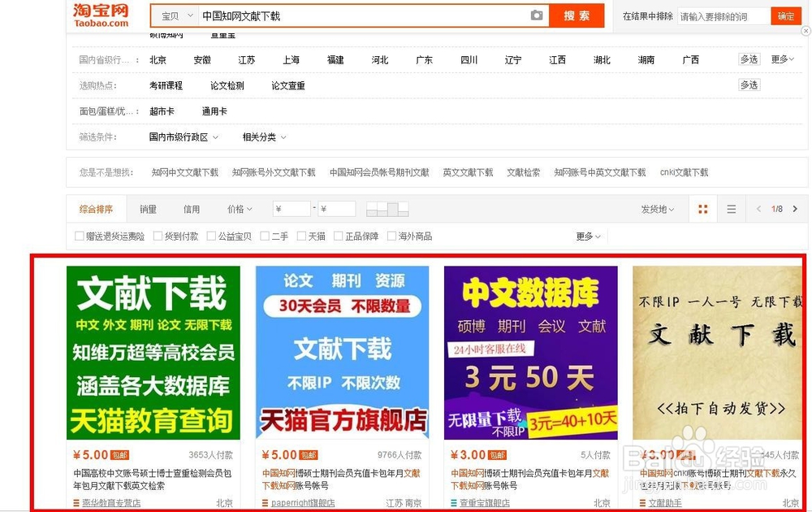Select 综合排序 sort tab

(x=97, y=209)
